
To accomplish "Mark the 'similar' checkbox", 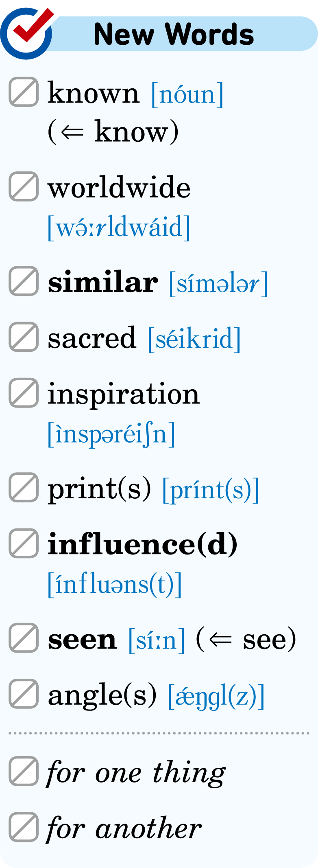I will (x=24, y=281).
